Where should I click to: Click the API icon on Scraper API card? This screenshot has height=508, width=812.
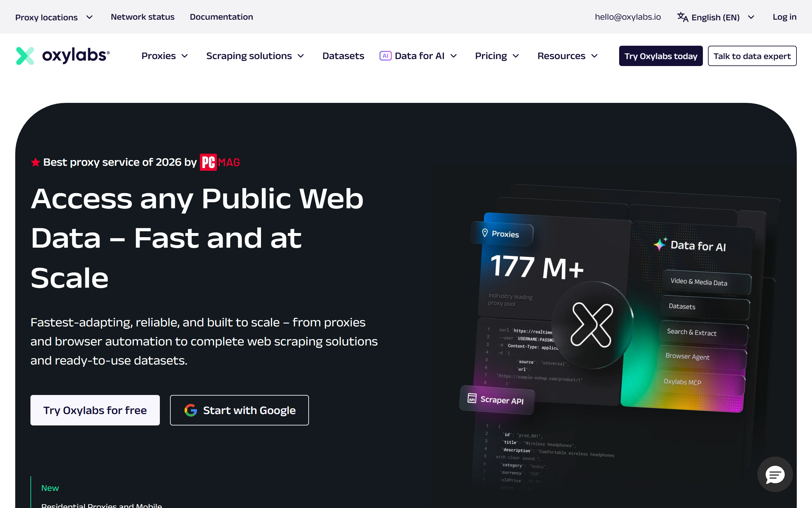coord(472,398)
